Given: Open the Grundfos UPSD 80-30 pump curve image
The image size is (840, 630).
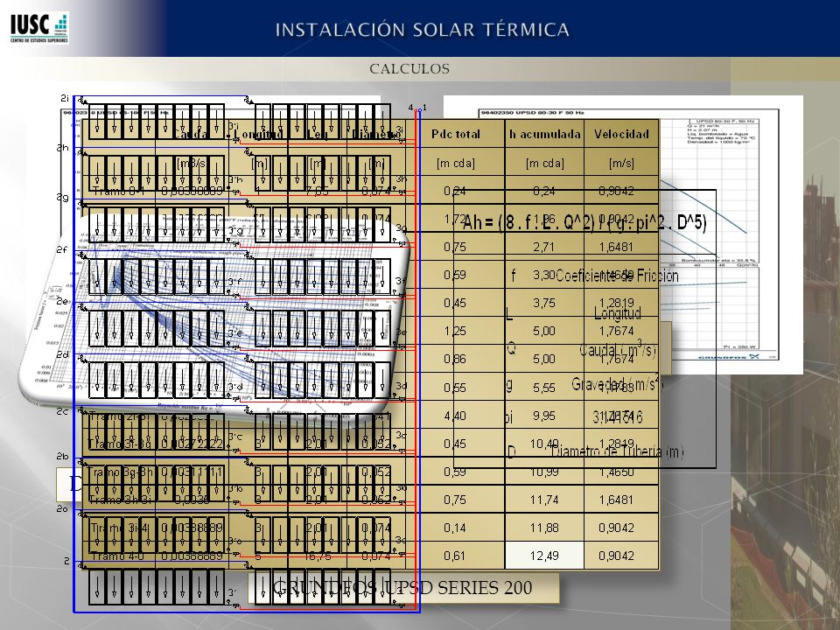Looking at the screenshot, I should tap(623, 234).
